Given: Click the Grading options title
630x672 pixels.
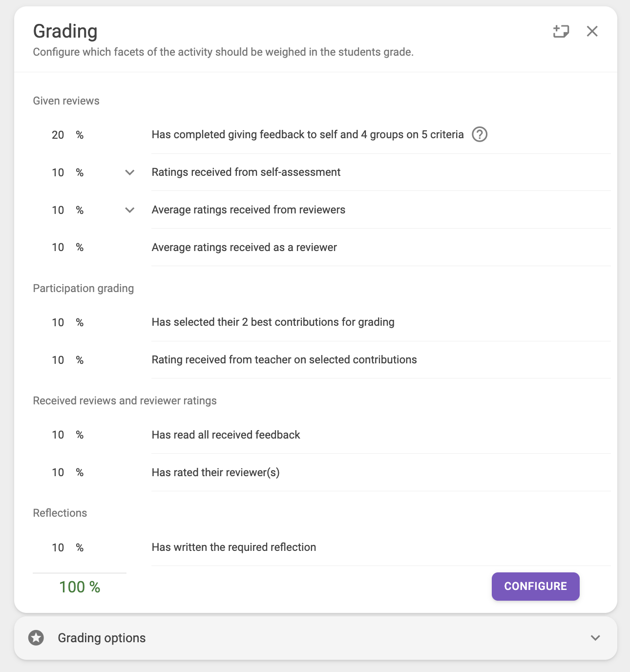Looking at the screenshot, I should coord(102,638).
